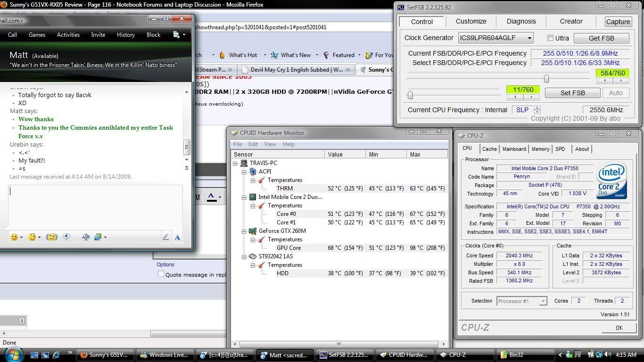644x362 pixels.
Task: Click Hardware Monitor horizontal scrollbar
Action: coord(338,344)
